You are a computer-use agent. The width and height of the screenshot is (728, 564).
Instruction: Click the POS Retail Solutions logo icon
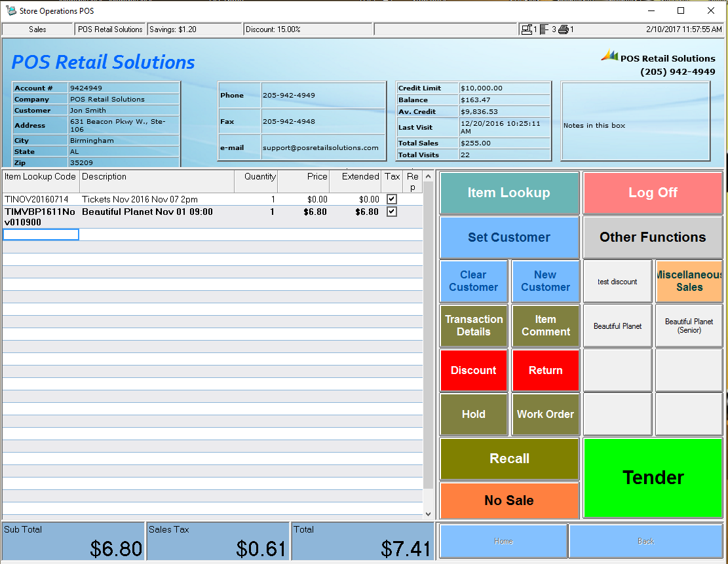[609, 56]
